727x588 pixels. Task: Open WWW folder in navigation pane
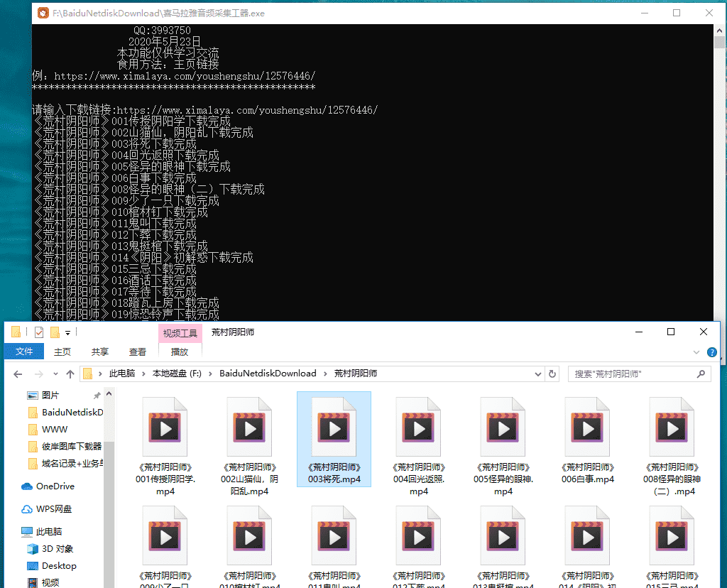point(48,430)
